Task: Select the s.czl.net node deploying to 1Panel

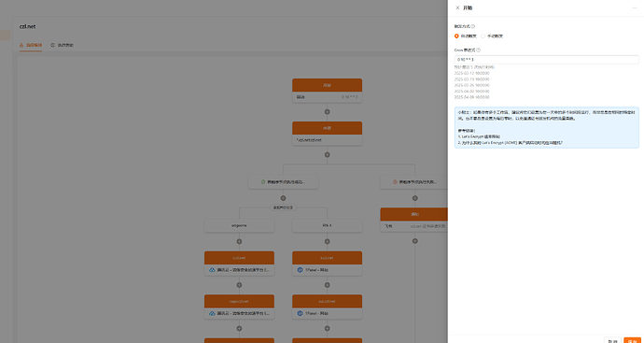Action: point(327,264)
